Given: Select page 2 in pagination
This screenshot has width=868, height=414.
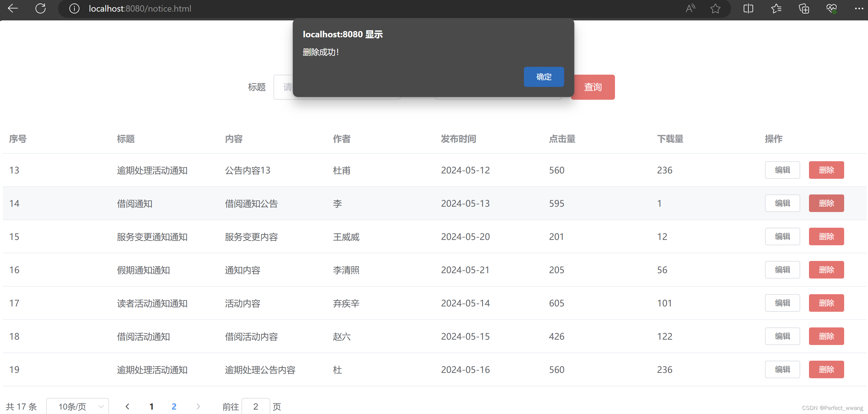Looking at the screenshot, I should pos(174,406).
